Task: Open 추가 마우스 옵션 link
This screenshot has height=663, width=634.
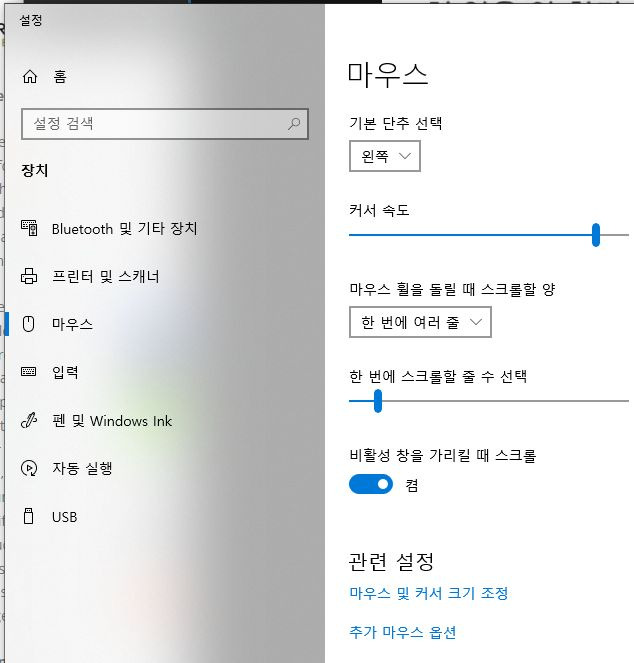Action: coord(403,633)
